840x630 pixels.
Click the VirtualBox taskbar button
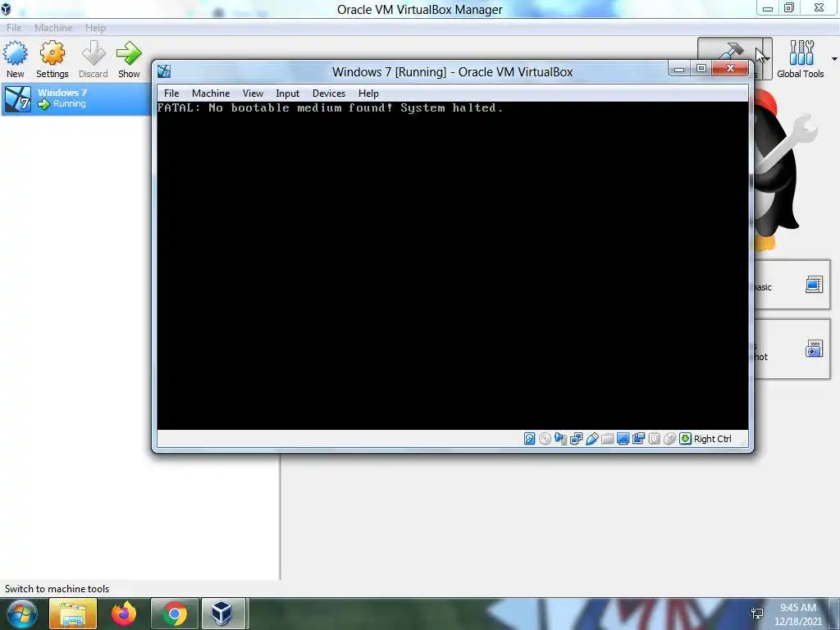(x=222, y=614)
